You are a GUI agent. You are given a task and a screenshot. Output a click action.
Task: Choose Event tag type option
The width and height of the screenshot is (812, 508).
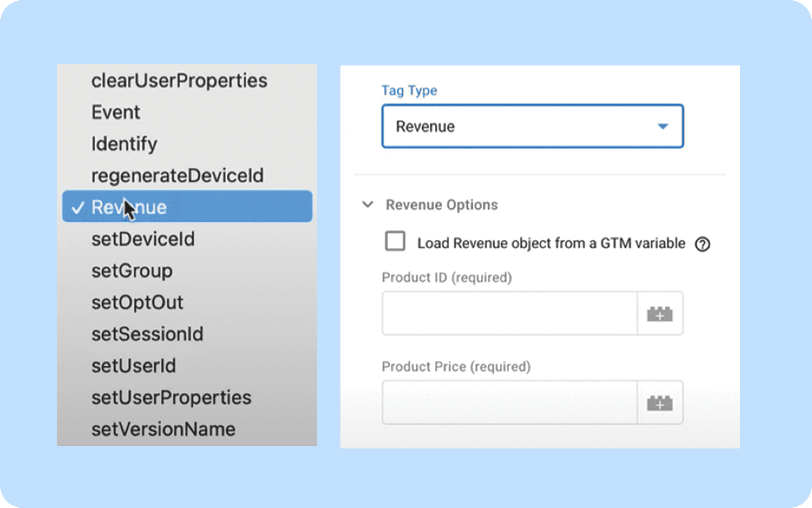point(116,112)
